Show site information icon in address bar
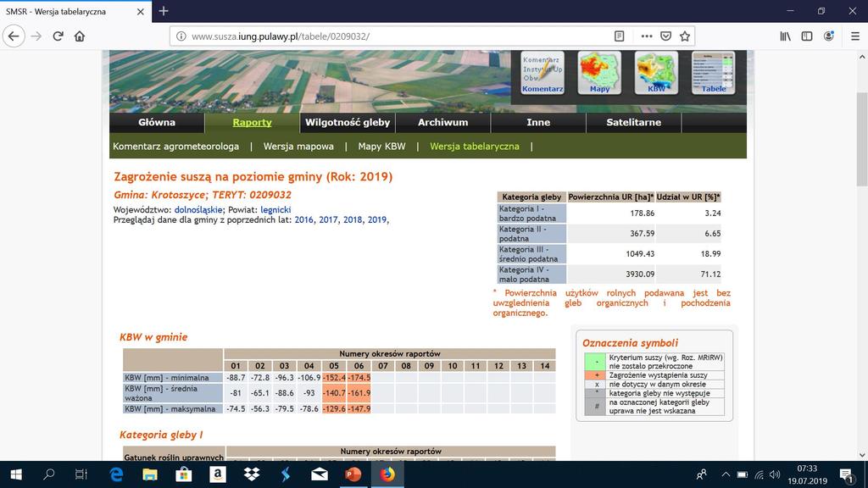Image resolution: width=868 pixels, height=488 pixels. (x=181, y=36)
